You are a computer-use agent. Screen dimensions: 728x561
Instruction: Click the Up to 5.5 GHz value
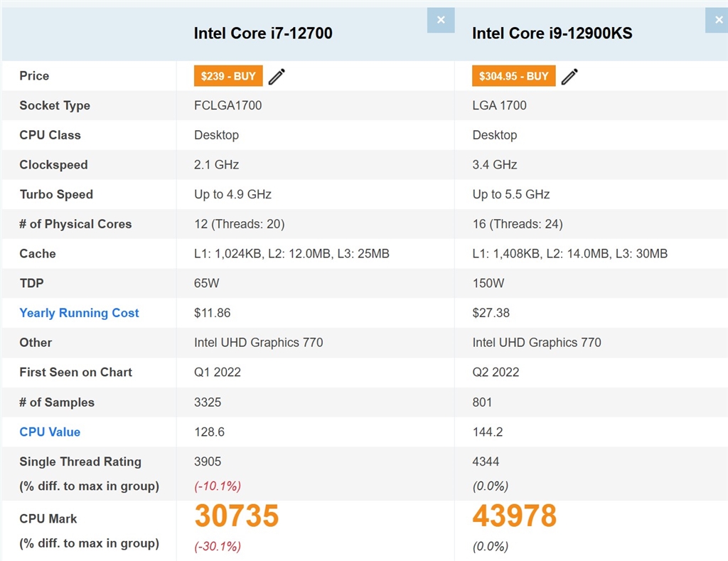[510, 194]
